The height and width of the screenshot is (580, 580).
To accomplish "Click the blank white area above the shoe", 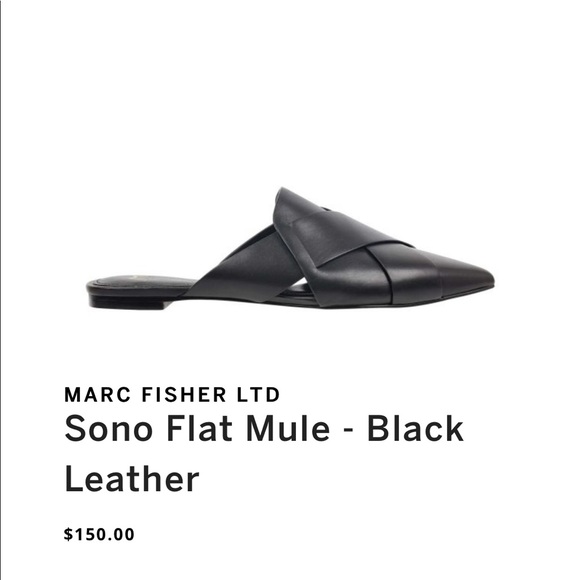I will click(x=290, y=92).
